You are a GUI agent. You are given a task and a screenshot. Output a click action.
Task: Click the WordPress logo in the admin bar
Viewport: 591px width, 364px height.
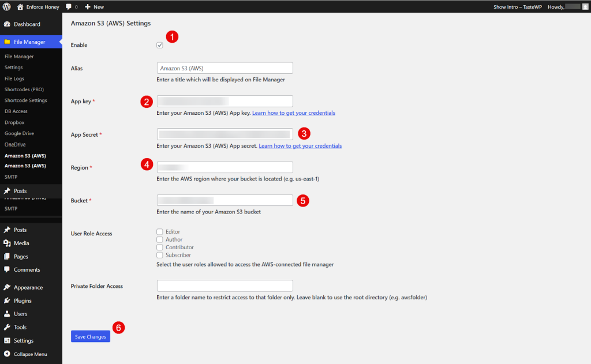(x=6, y=6)
